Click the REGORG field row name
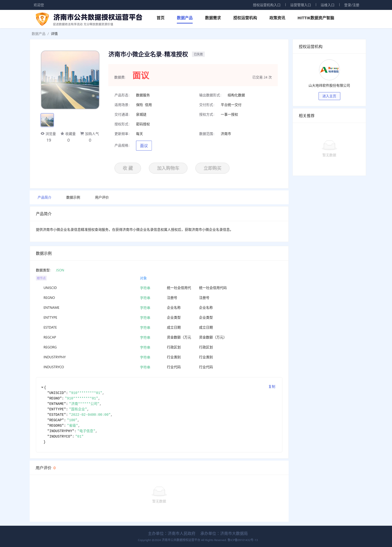The image size is (392, 547). (x=50, y=347)
